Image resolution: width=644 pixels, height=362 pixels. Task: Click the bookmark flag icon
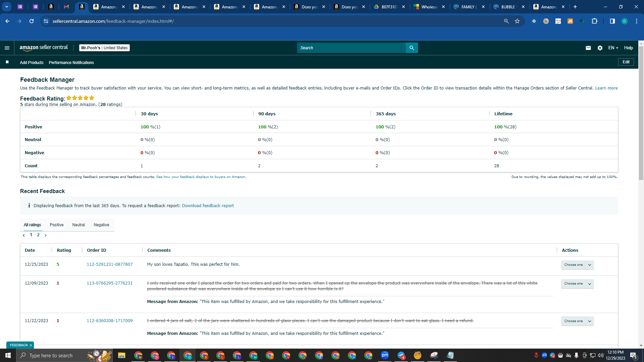coord(7,62)
